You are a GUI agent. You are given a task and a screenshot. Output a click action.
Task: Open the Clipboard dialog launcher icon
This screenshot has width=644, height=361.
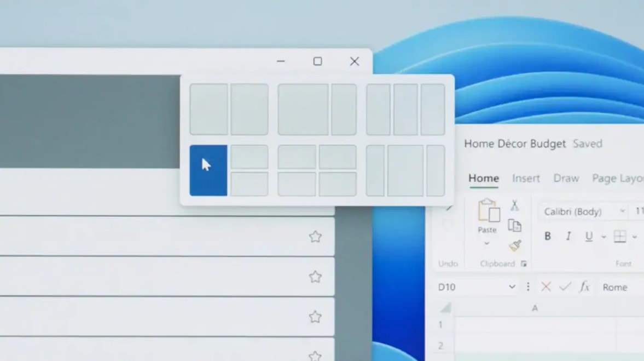tap(524, 263)
